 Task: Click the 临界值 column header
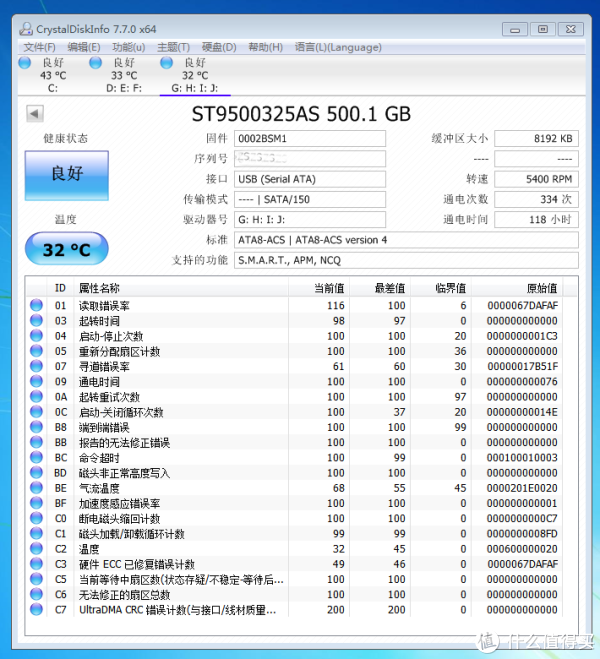tap(441, 288)
